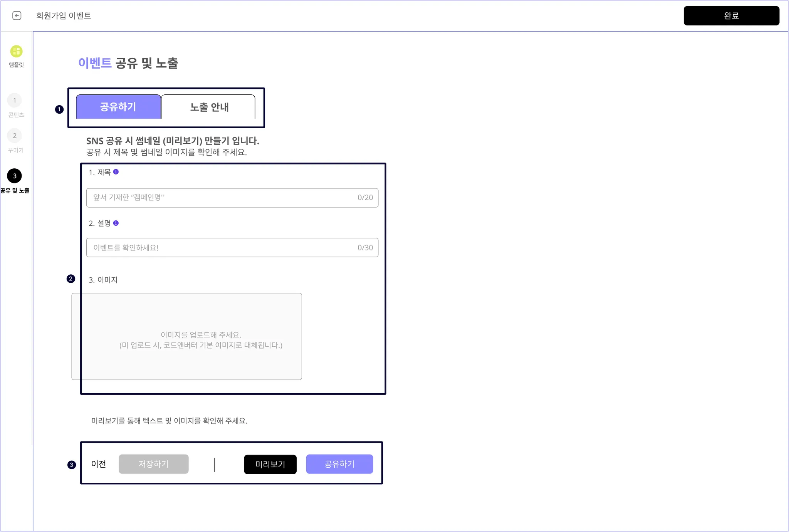789x532 pixels.
Task: Go to step 1 콘텐츠 circle
Action: [x=15, y=101]
